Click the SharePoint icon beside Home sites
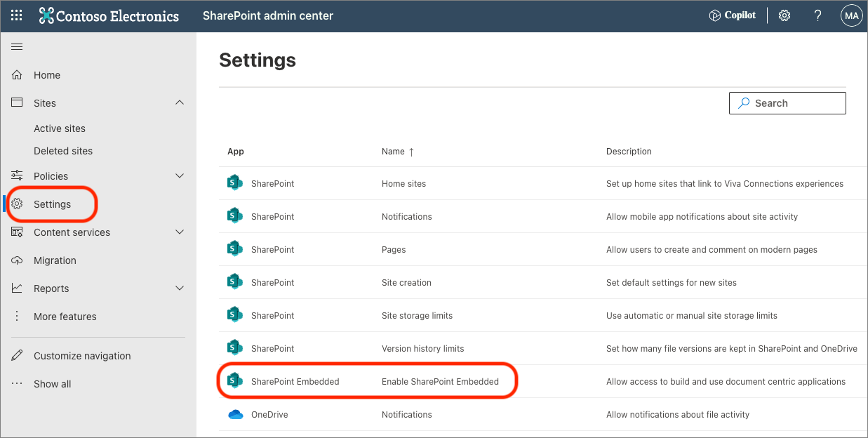This screenshot has width=868, height=438. pyautogui.click(x=235, y=182)
